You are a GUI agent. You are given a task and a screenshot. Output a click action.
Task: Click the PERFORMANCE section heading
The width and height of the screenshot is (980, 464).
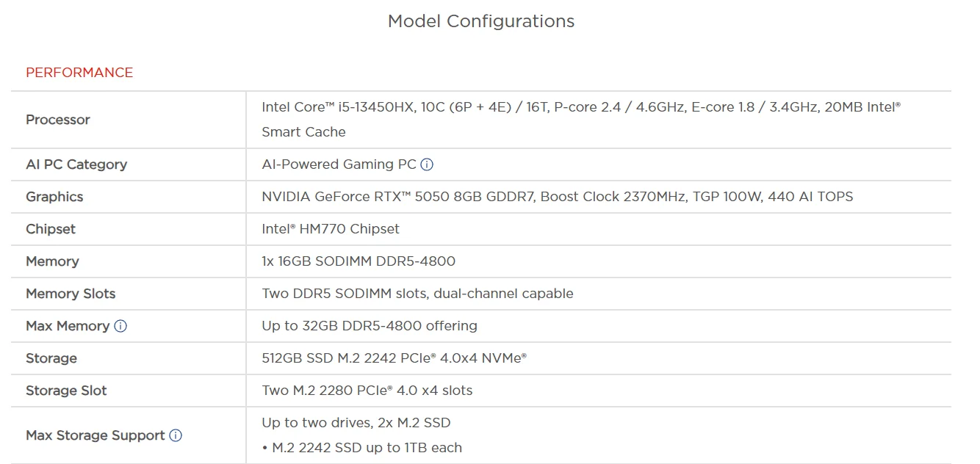(x=79, y=73)
